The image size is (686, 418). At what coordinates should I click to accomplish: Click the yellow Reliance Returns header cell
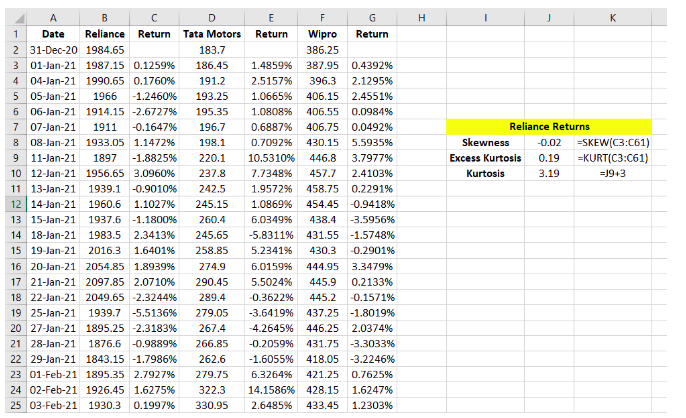pos(549,127)
